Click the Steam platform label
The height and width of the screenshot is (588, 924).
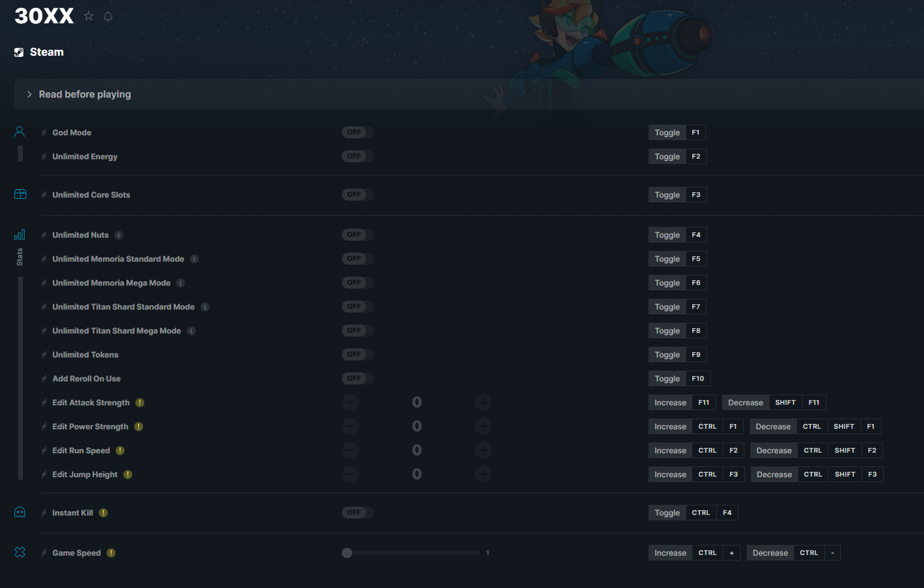[x=47, y=52]
